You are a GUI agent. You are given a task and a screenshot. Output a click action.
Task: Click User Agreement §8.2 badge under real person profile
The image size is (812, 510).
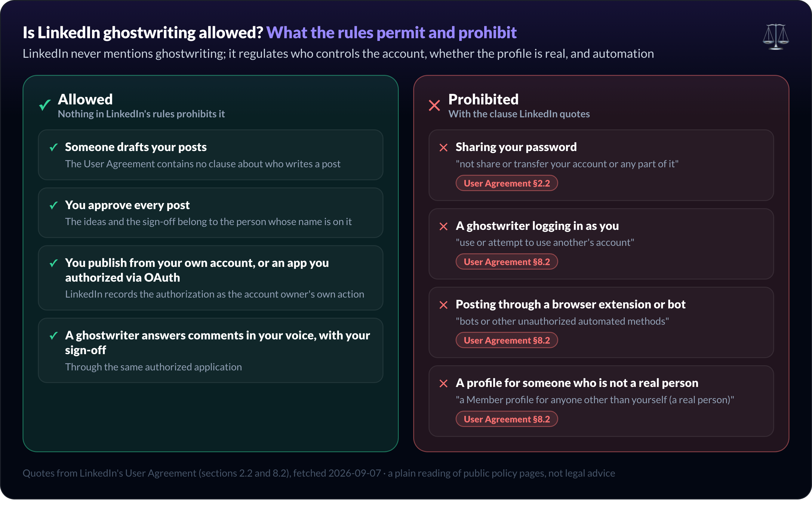[507, 419]
